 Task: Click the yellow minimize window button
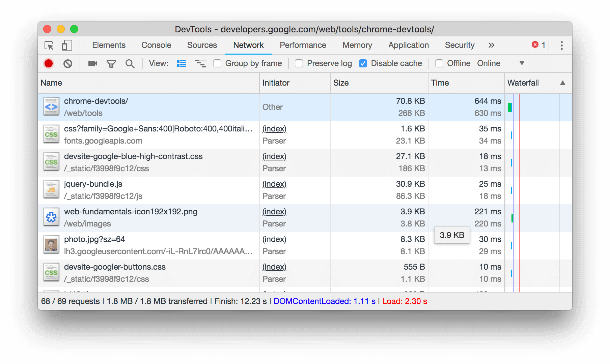(x=61, y=29)
